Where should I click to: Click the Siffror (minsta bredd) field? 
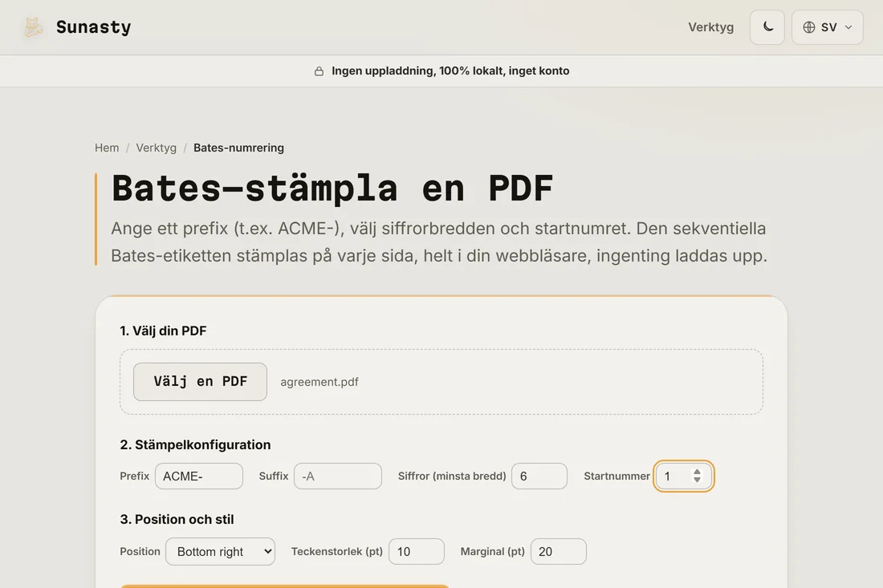click(x=539, y=476)
